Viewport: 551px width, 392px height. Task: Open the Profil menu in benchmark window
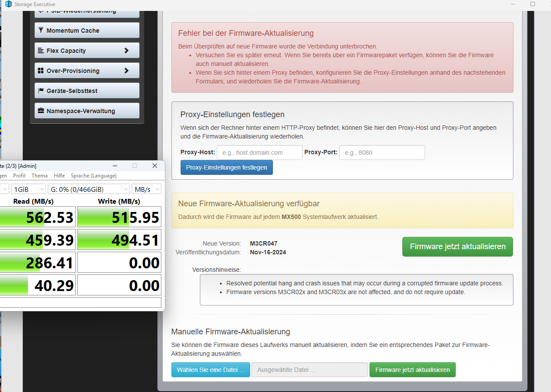pyautogui.click(x=19, y=175)
